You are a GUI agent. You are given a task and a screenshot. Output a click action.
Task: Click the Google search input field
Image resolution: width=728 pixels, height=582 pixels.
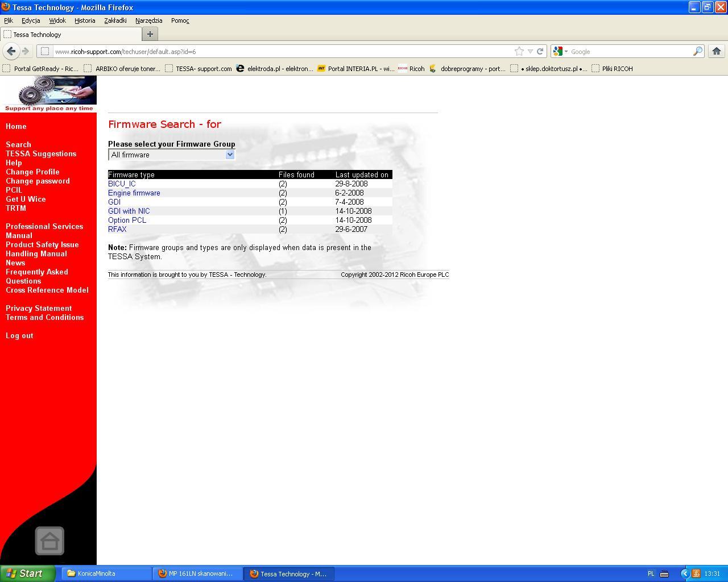(630, 51)
